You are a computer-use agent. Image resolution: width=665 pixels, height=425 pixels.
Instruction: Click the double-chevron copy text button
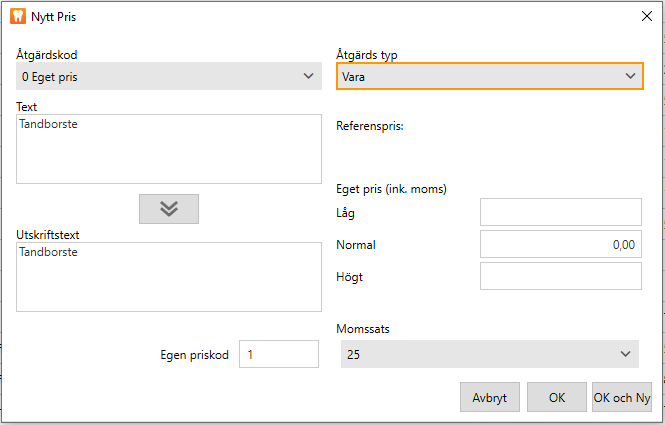pos(168,208)
